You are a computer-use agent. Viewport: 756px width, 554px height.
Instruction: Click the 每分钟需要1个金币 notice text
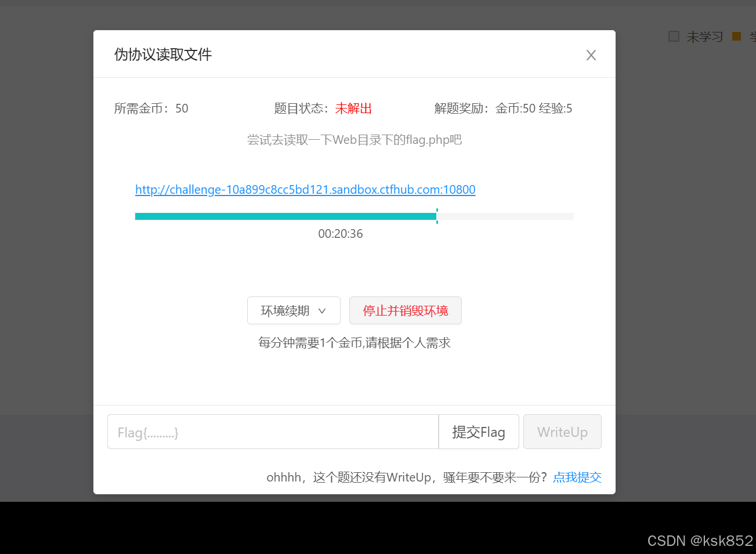click(x=354, y=343)
